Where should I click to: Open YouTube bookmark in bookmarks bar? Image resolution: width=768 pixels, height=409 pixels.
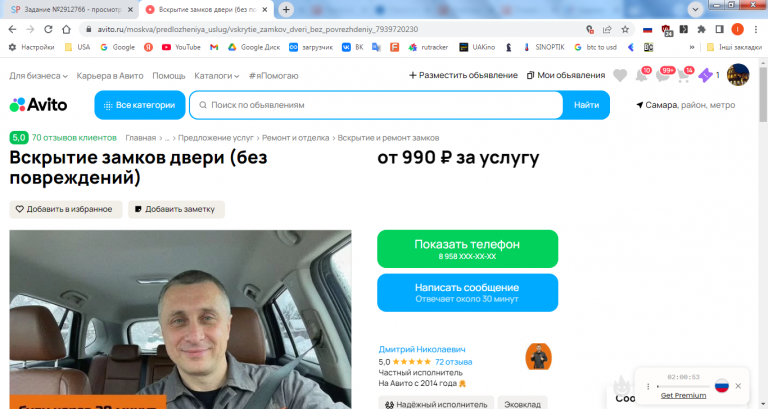coord(181,47)
